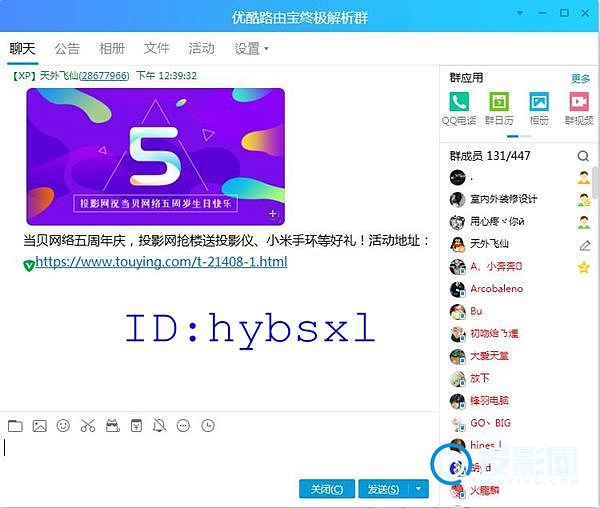Image resolution: width=600 pixels, height=508 pixels.
Task: Click admin badge beside 用心疼丶你й
Action: tap(584, 222)
